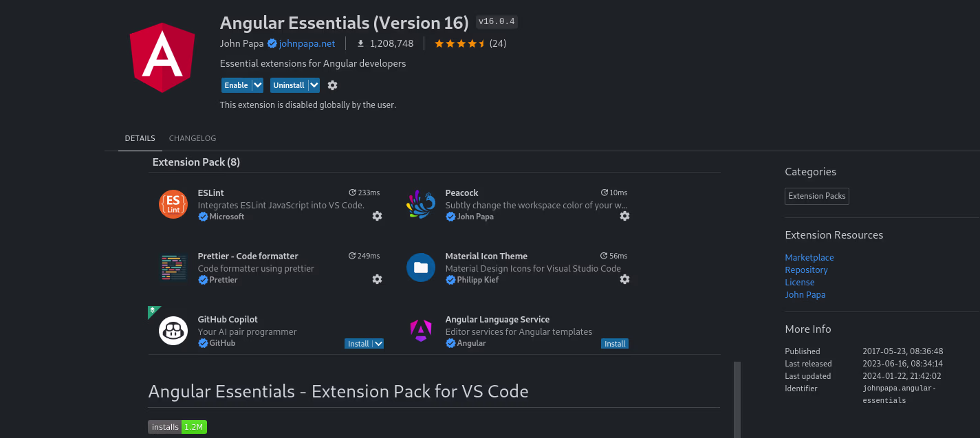
Task: Open the License resource link
Action: pyautogui.click(x=800, y=283)
